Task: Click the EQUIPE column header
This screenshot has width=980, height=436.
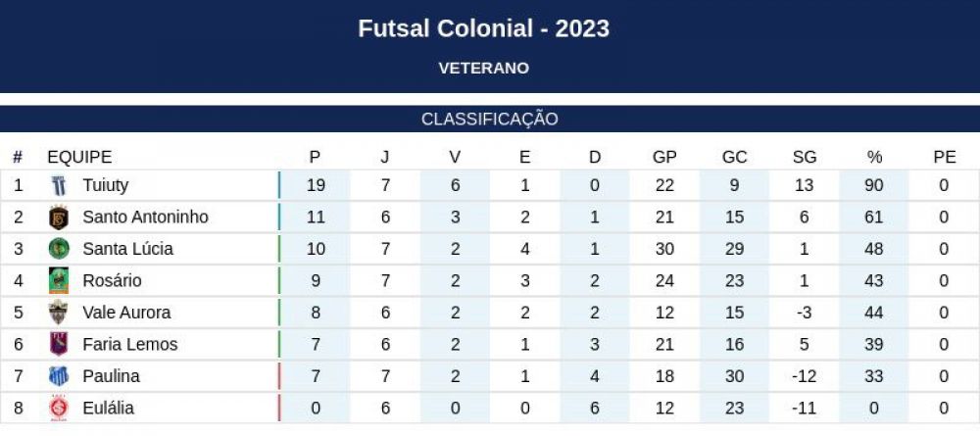Action: (x=79, y=158)
